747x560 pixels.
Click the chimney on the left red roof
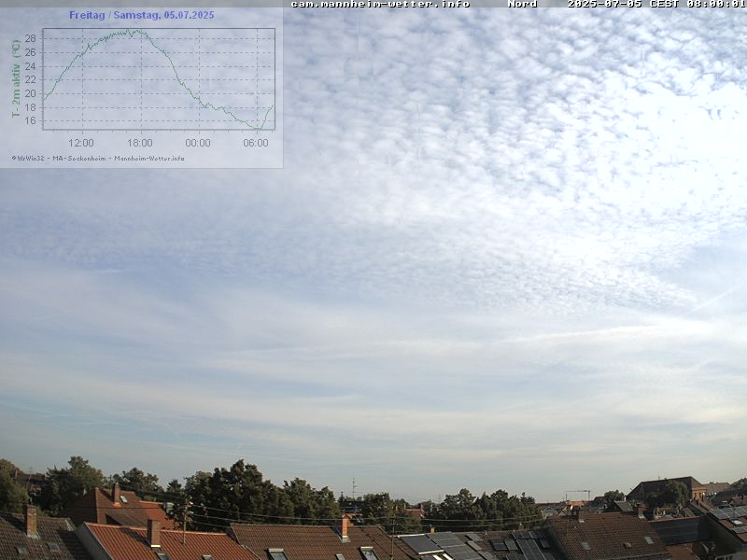tap(31, 521)
